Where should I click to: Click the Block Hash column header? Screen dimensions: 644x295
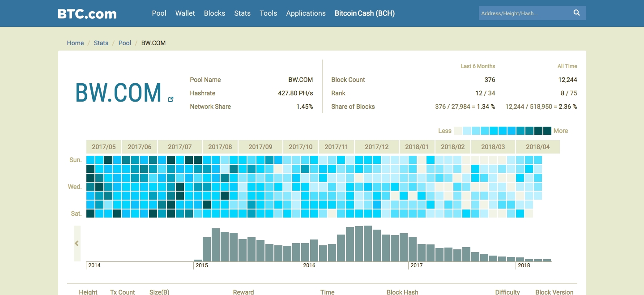pos(402,292)
